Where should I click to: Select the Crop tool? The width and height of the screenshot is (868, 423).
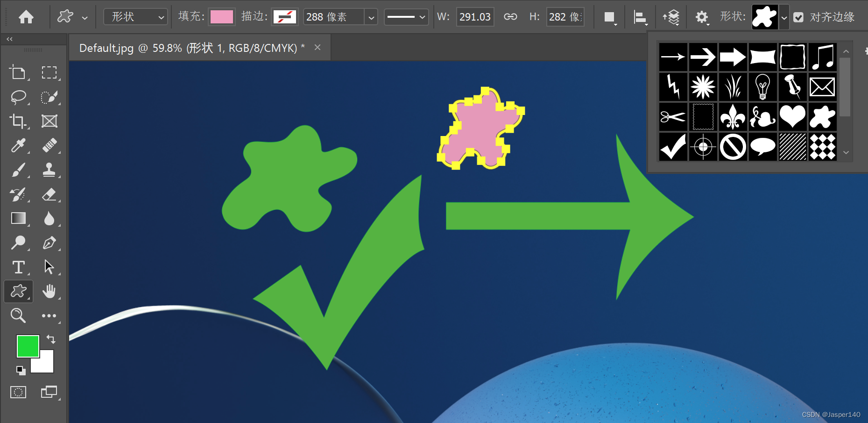[x=18, y=121]
